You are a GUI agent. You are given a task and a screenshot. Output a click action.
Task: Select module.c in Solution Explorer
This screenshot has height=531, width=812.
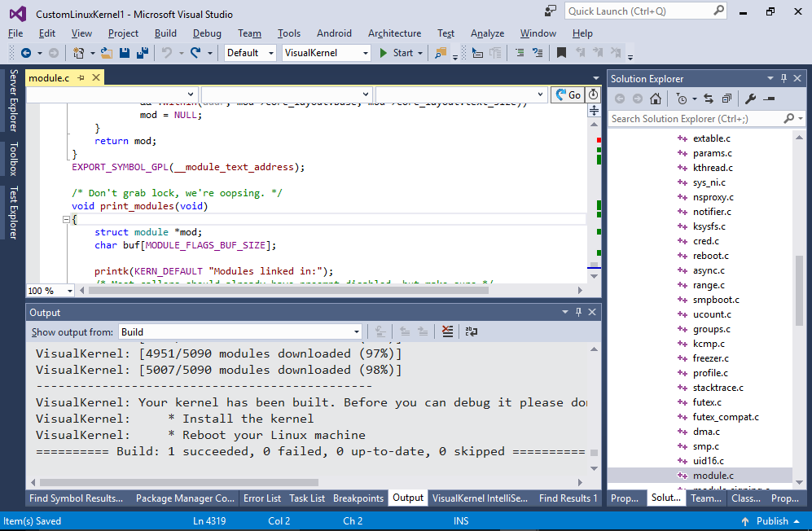point(713,475)
